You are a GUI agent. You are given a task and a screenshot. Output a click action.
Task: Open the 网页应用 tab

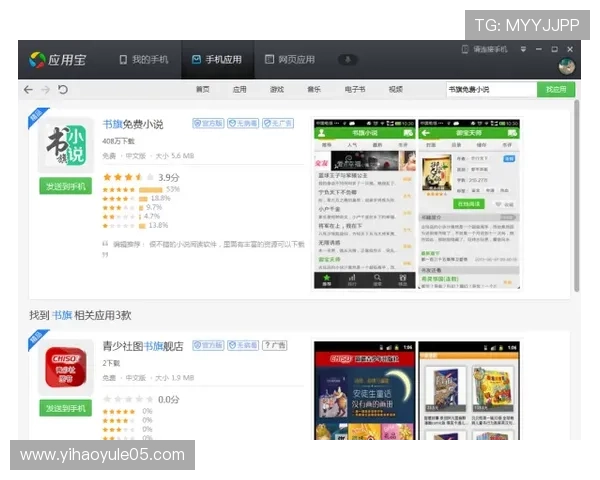pyautogui.click(x=290, y=60)
